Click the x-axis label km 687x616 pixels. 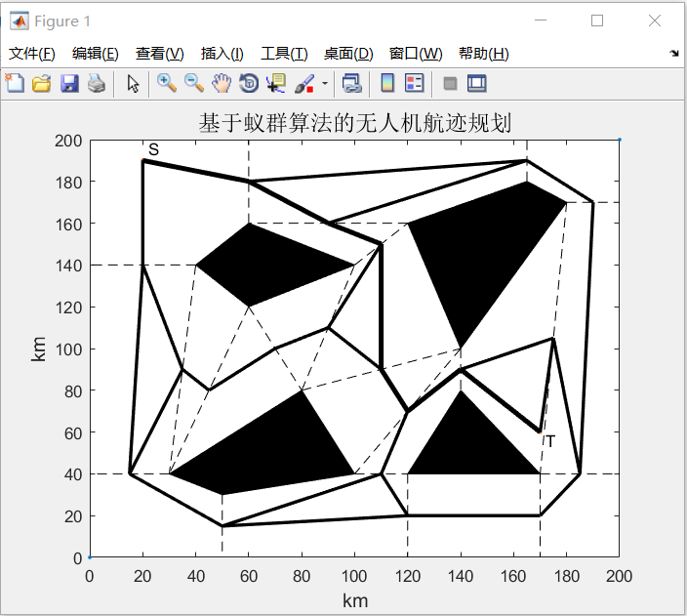coord(355,600)
